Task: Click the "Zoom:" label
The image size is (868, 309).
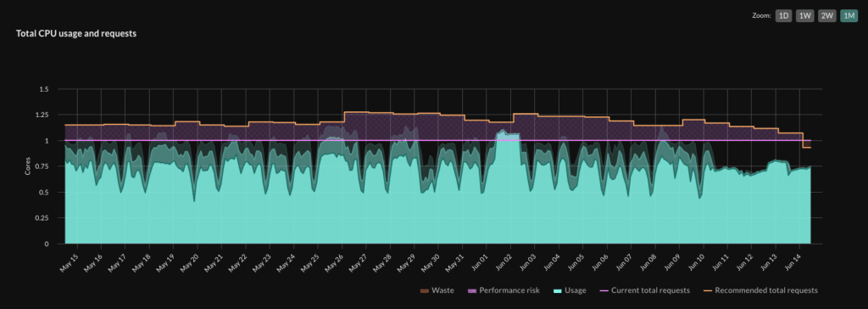Action: [x=762, y=16]
